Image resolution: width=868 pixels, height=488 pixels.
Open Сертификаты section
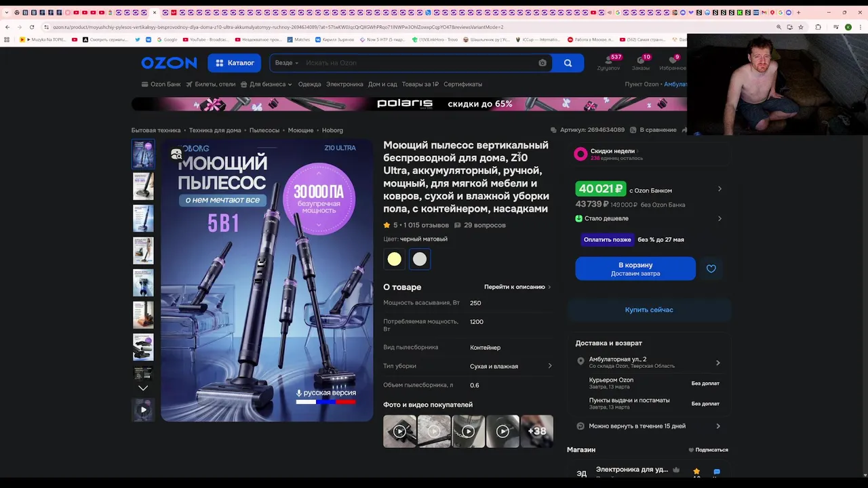click(462, 84)
